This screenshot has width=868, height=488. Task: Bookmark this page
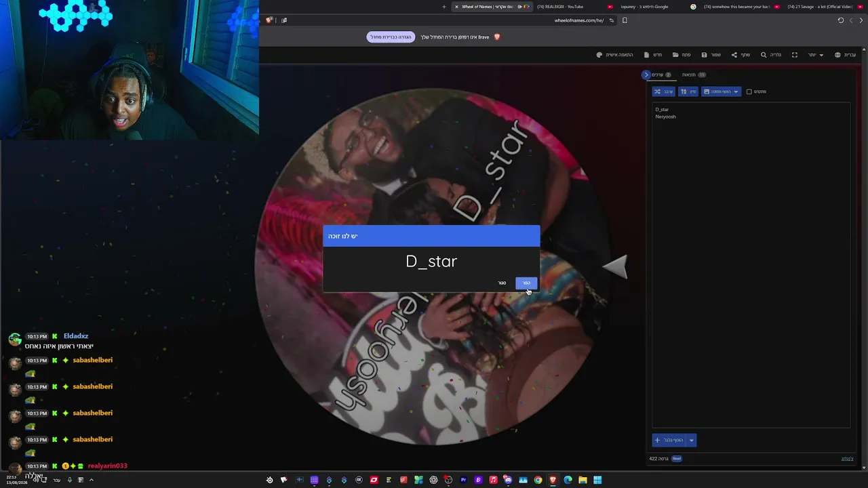coord(625,20)
